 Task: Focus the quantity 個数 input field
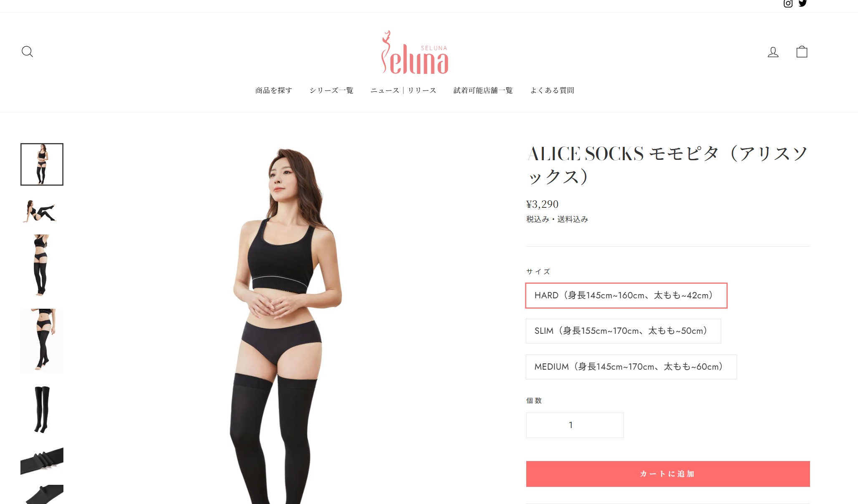click(x=575, y=425)
